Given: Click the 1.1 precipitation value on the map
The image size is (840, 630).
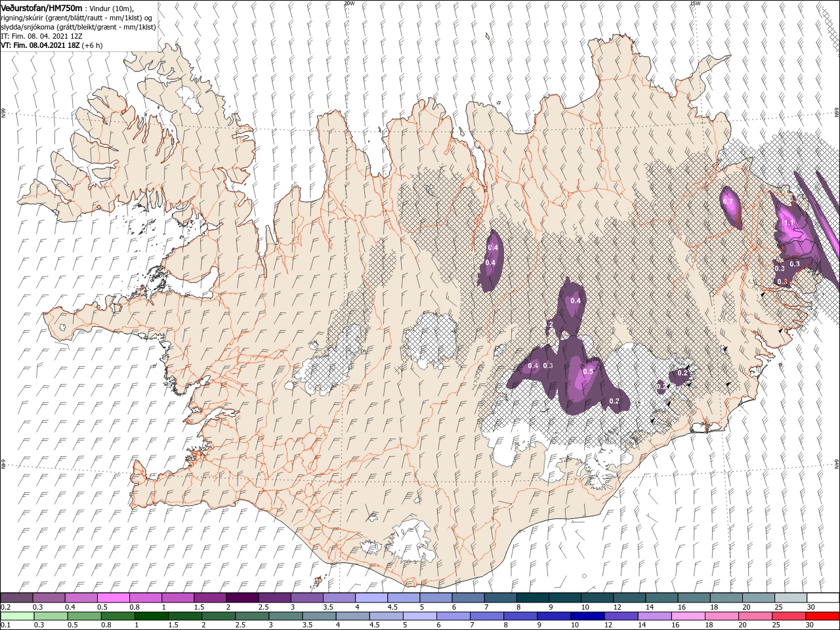Looking at the screenshot, I should click(x=789, y=223).
